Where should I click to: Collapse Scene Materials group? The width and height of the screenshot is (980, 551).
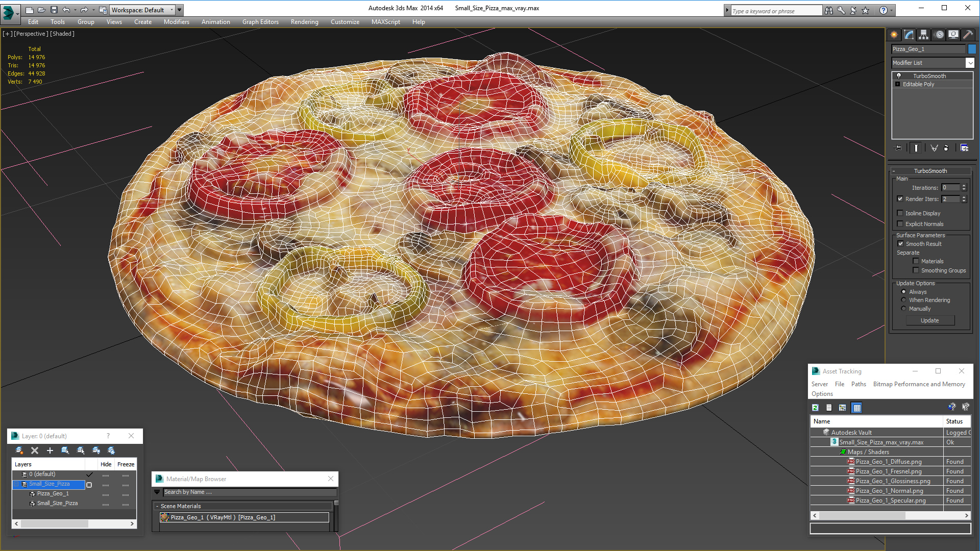[157, 506]
